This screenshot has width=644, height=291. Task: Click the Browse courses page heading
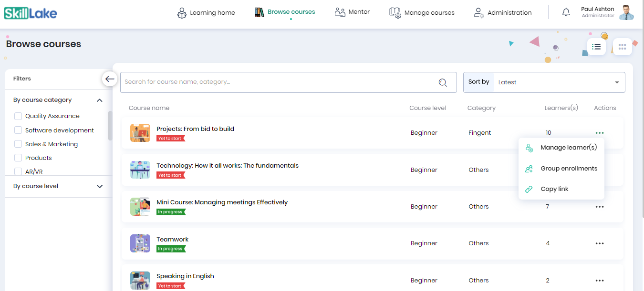43,44
